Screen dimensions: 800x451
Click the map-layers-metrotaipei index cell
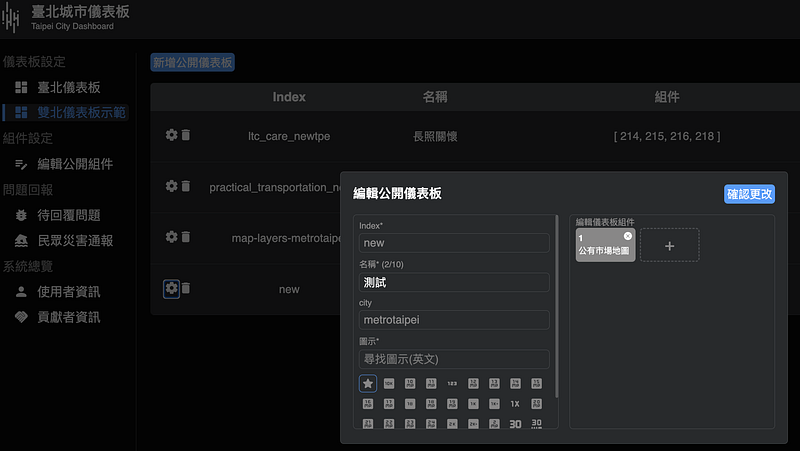pyautogui.click(x=286, y=238)
